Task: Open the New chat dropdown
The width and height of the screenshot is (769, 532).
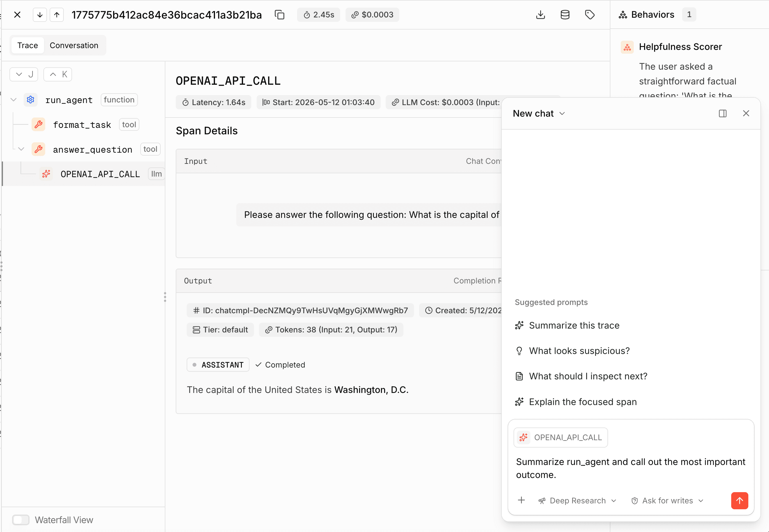Action: [x=539, y=114]
